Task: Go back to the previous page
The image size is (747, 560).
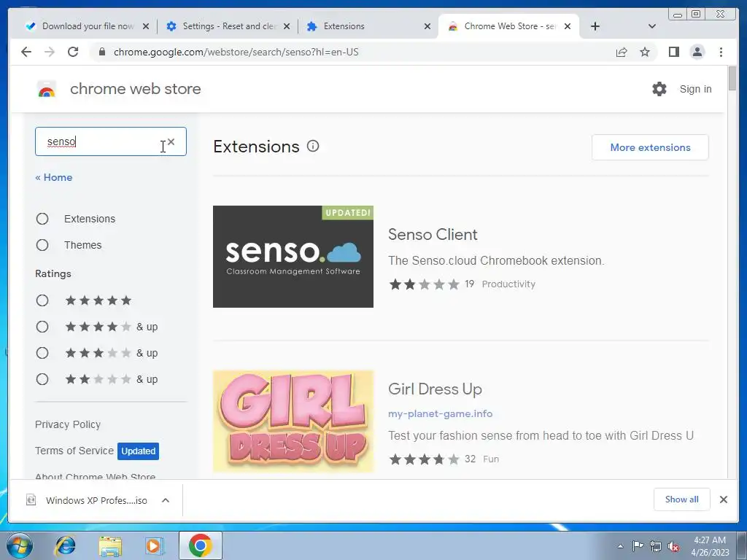Action: pyautogui.click(x=26, y=52)
